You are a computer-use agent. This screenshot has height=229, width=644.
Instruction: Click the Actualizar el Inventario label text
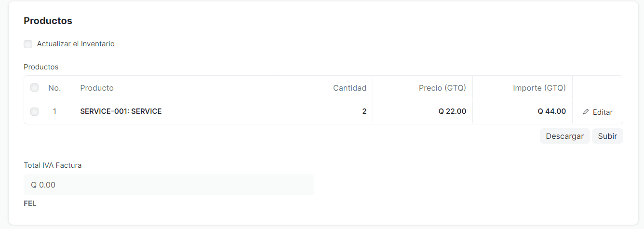(x=76, y=44)
